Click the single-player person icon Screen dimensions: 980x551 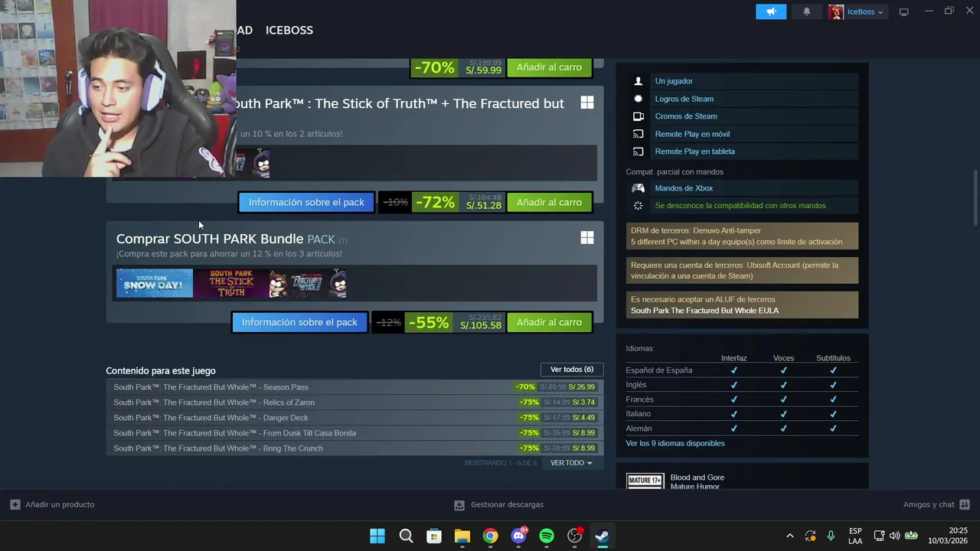[639, 81]
